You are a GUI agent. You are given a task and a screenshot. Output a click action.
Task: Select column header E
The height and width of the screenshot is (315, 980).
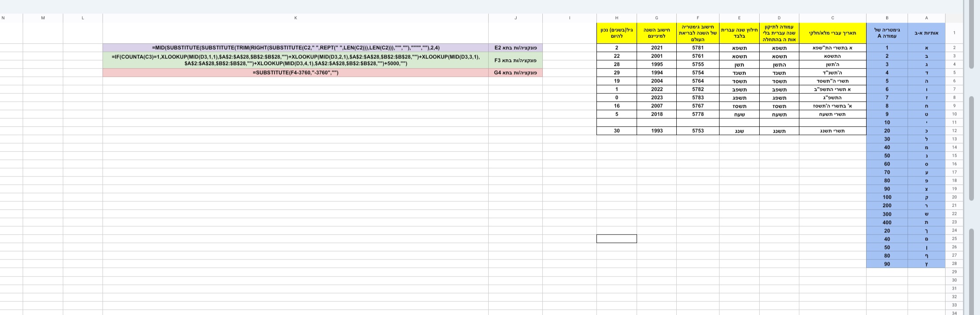[x=739, y=18]
